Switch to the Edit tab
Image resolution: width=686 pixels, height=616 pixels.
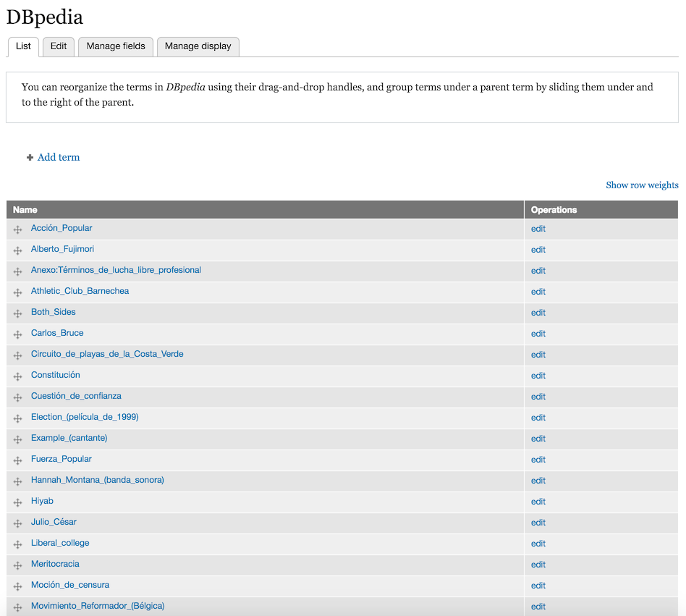pos(58,46)
